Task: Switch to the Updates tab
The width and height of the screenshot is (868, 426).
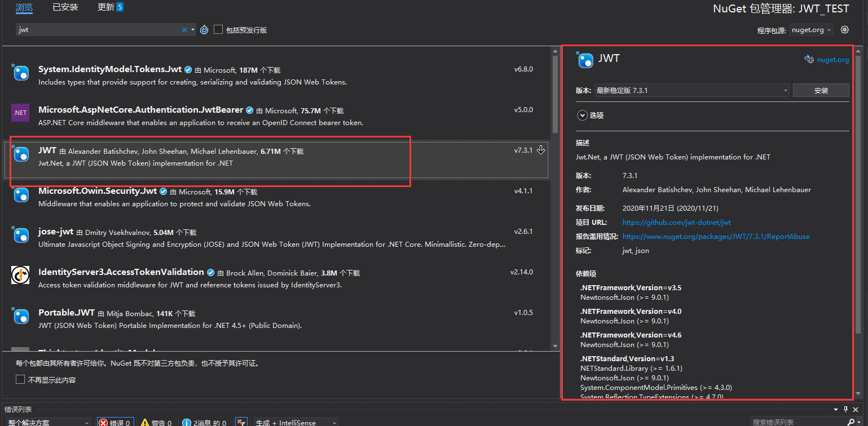Action: [111, 7]
